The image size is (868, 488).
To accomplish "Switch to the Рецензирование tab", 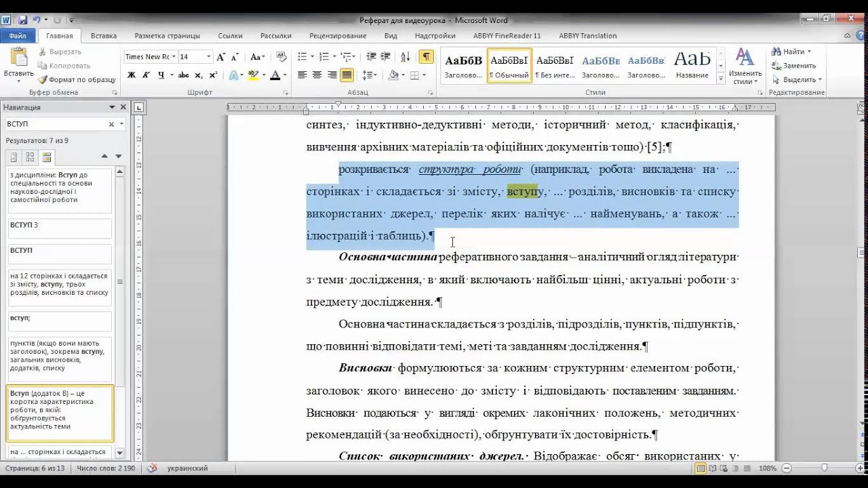I will pos(338,36).
